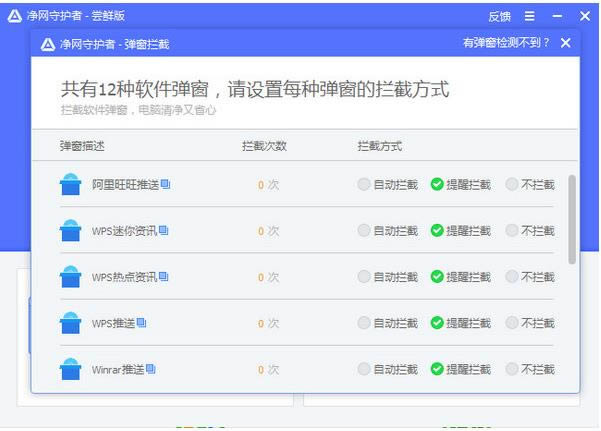Click the 拦截方式 column header

coord(380,146)
